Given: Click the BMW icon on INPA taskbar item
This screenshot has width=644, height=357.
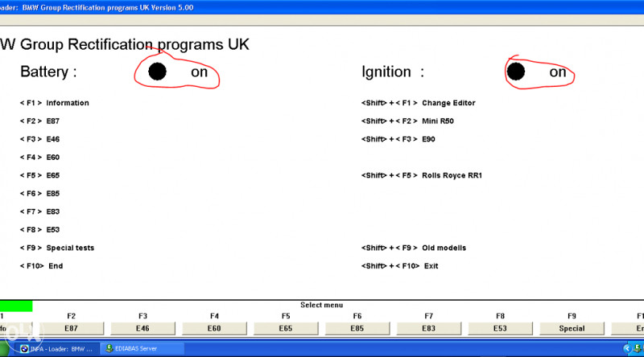Looking at the screenshot, I should pos(25,349).
